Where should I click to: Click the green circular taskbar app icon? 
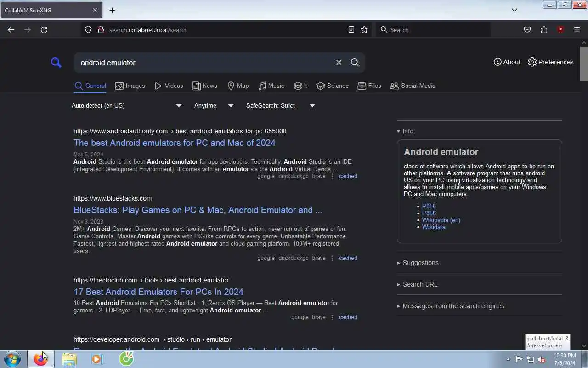tap(126, 359)
